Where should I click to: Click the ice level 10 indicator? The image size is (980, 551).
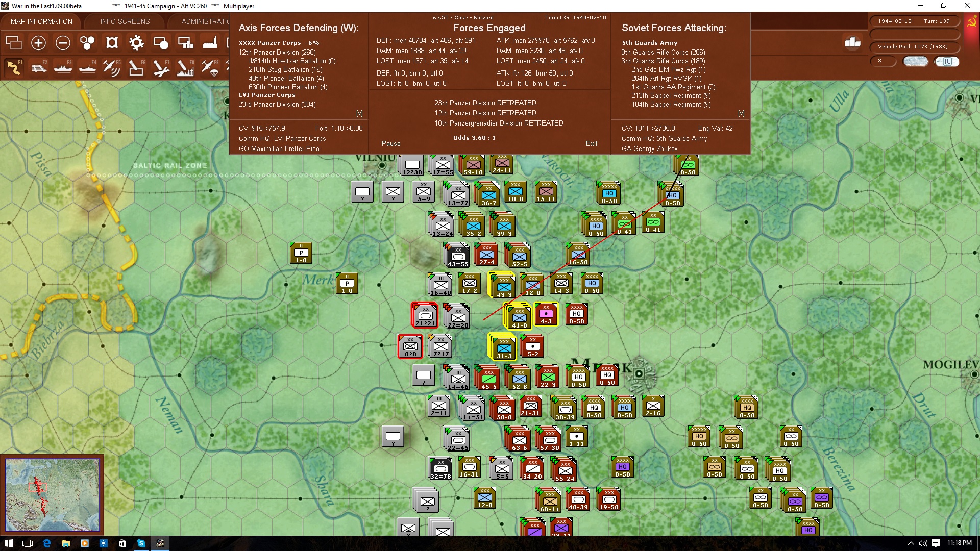tap(947, 62)
